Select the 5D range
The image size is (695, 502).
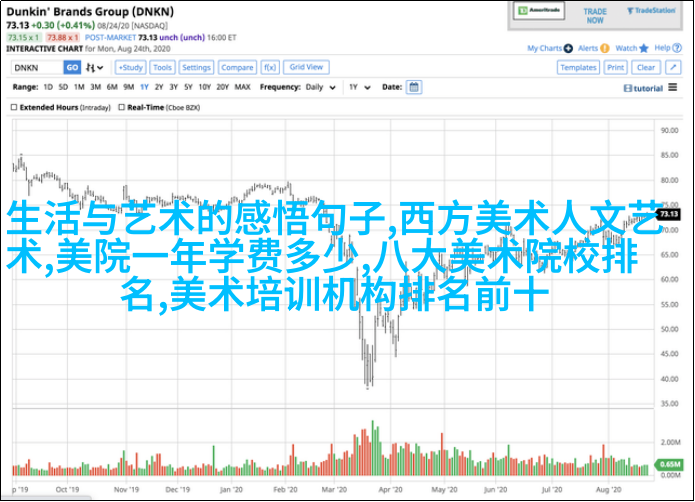coord(63,87)
